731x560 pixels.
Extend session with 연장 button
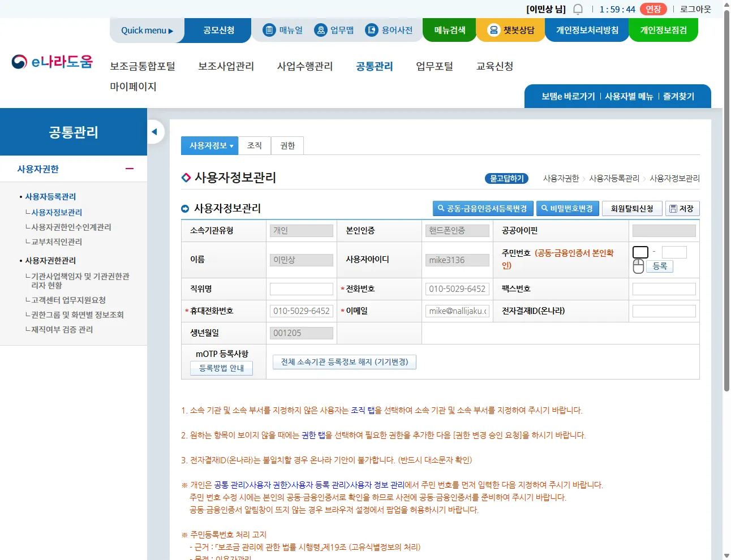click(653, 9)
